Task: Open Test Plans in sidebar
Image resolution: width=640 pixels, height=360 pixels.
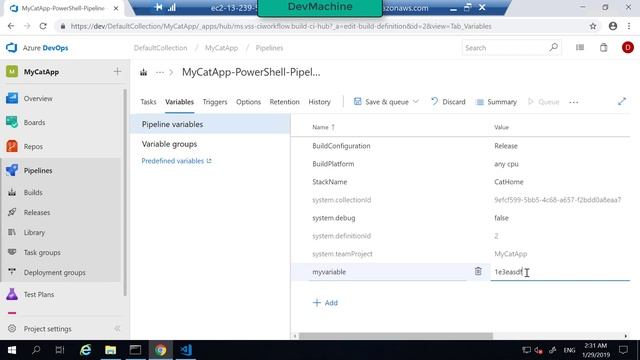Action: point(39,294)
